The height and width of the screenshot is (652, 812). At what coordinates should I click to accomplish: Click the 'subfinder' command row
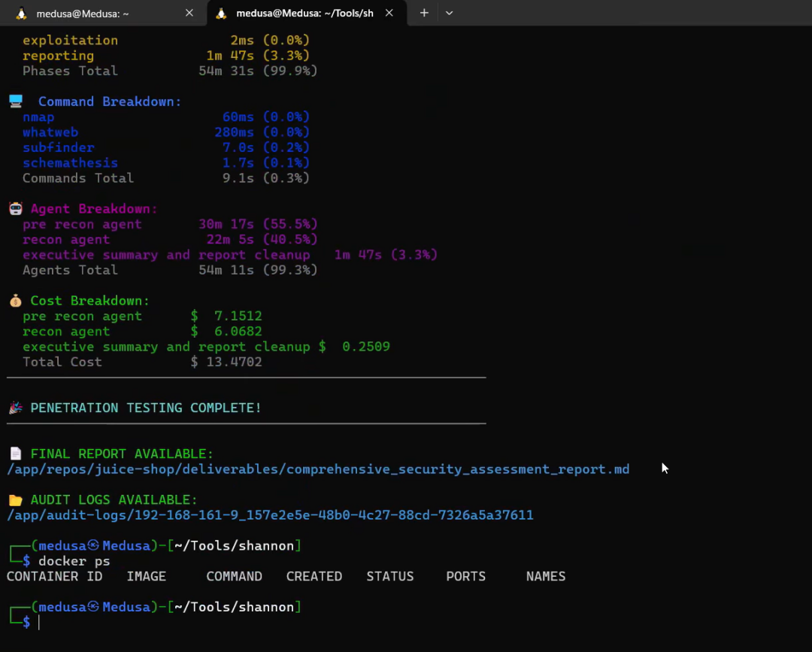point(165,147)
